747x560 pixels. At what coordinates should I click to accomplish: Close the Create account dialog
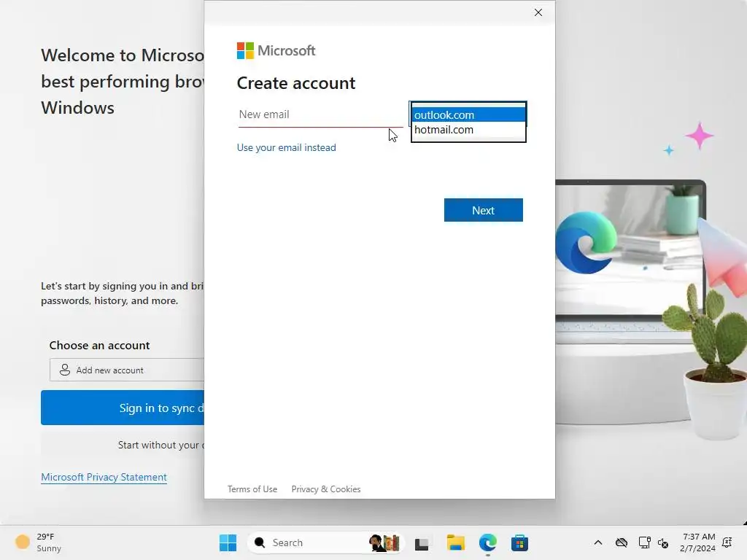point(538,12)
